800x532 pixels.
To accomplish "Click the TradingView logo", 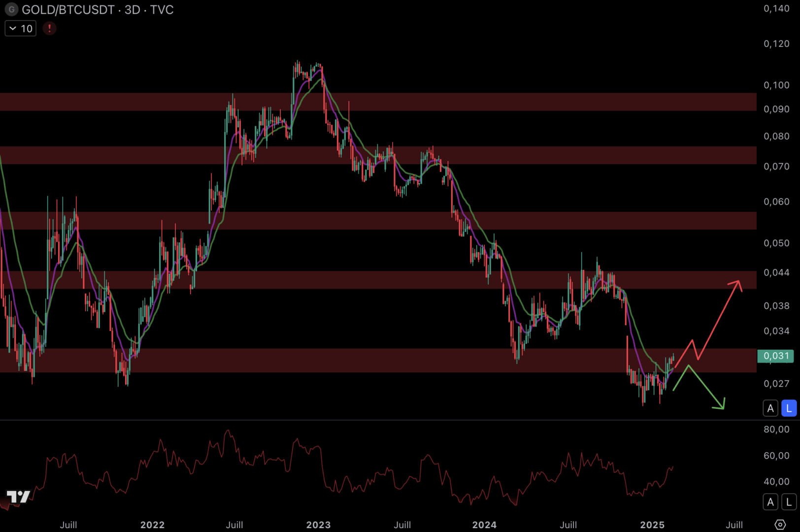I will point(18,497).
